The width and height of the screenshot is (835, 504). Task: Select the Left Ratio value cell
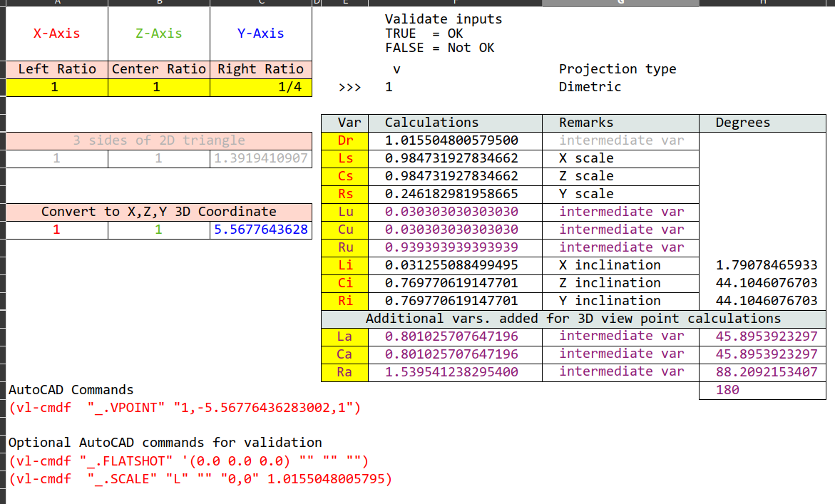click(57, 87)
